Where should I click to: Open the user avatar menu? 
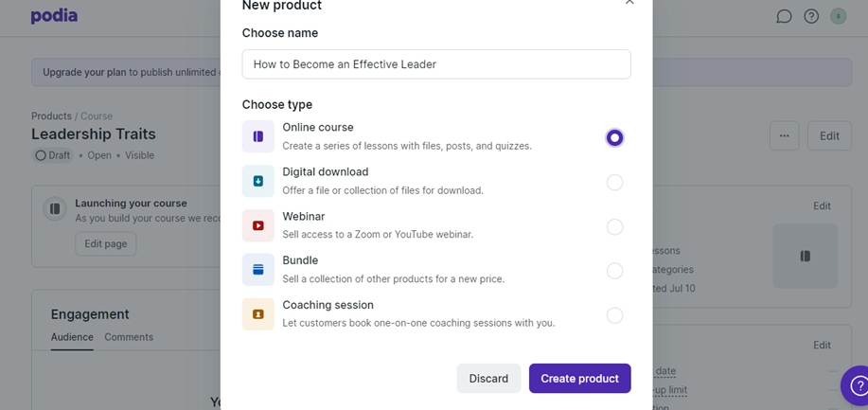pos(838,17)
